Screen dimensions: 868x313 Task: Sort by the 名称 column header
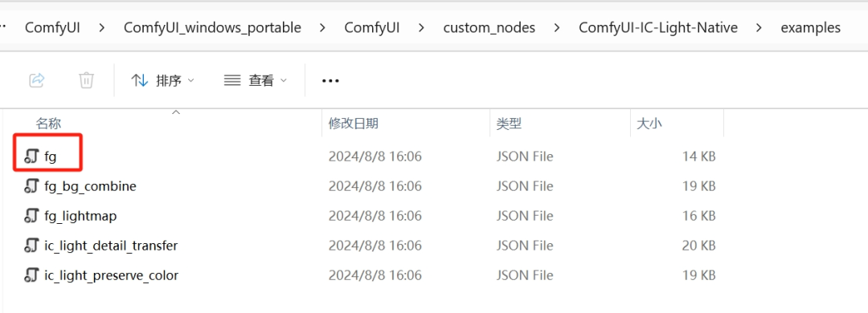point(48,124)
